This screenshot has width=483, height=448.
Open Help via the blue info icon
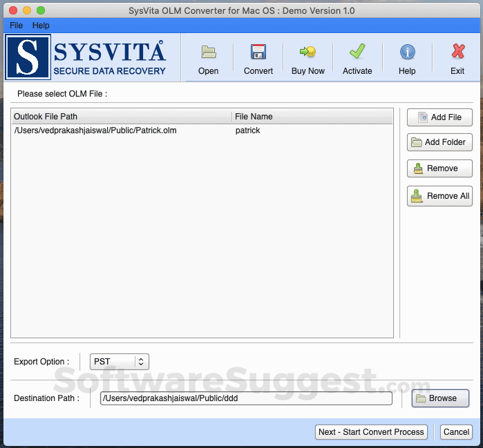(407, 52)
